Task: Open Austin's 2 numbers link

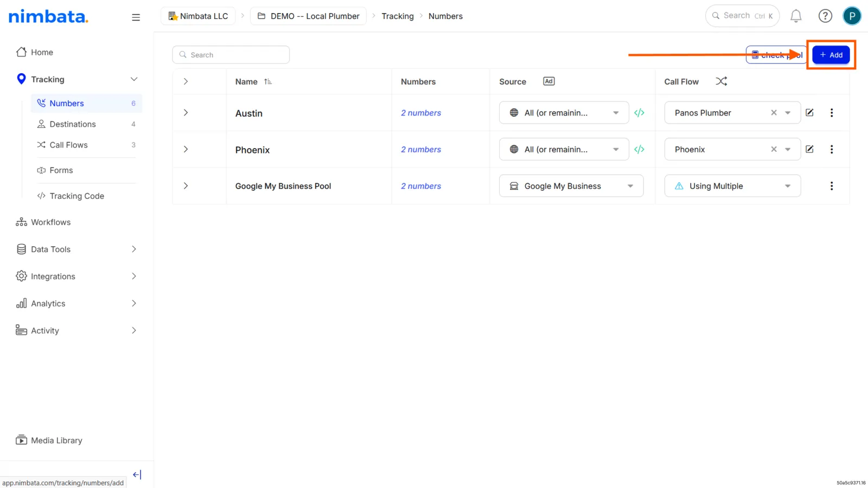Action: (421, 113)
